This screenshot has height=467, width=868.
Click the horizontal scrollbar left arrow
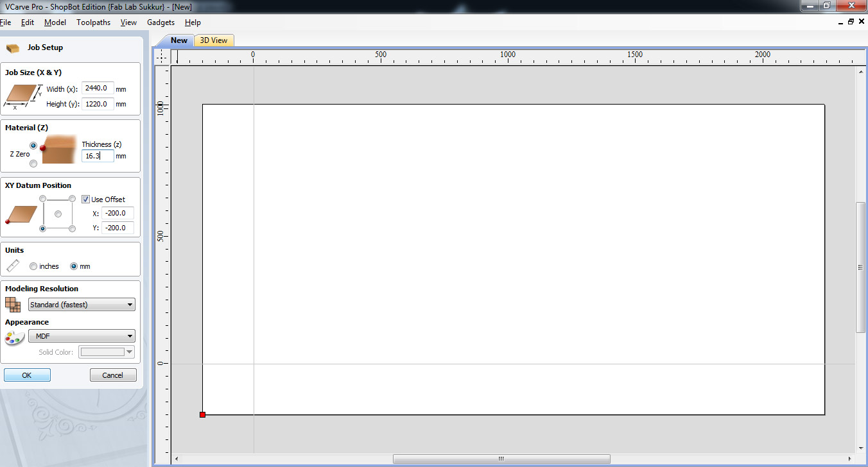(x=177, y=459)
